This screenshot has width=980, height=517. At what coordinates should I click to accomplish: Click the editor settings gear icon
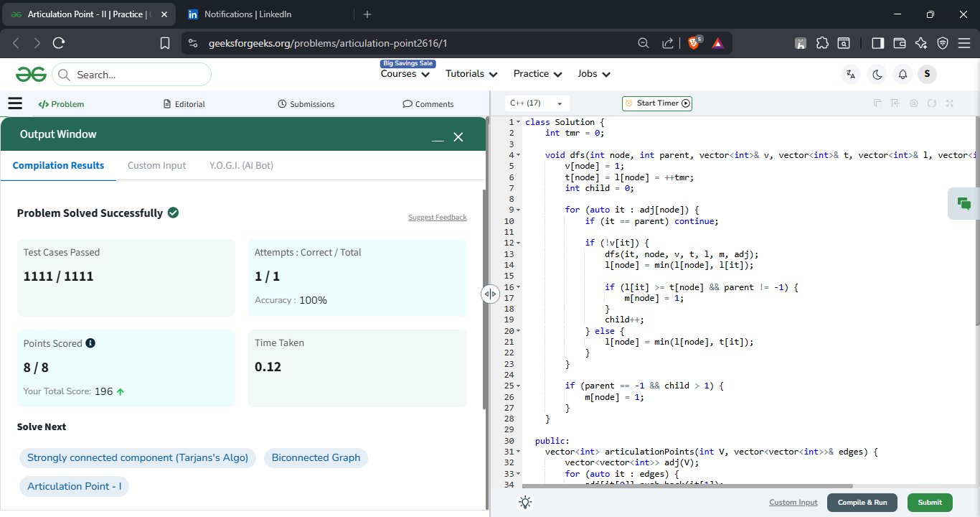click(913, 103)
